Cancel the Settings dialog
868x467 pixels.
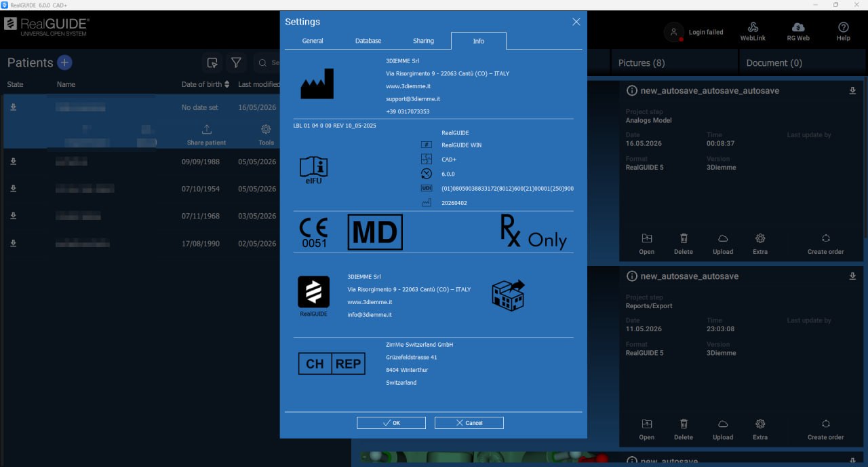click(469, 423)
